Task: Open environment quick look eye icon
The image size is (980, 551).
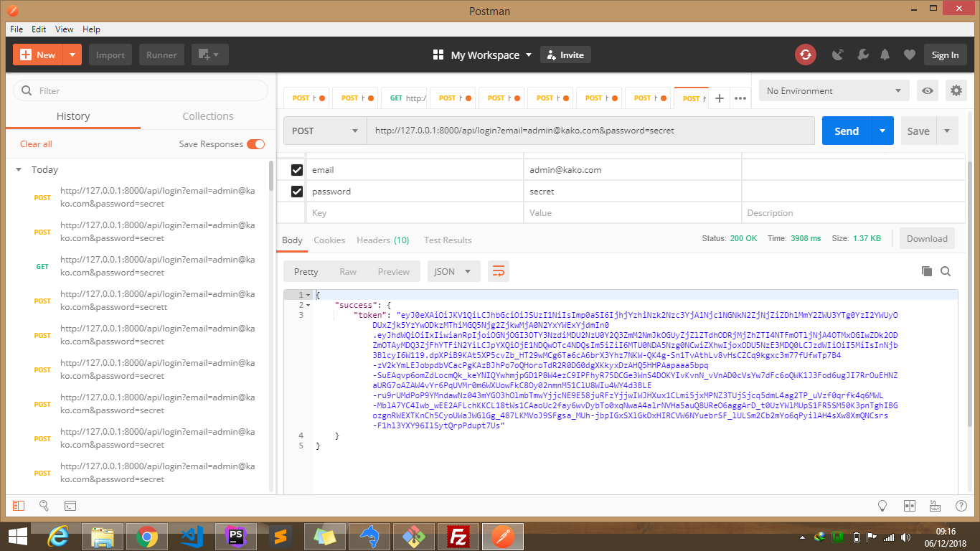Action: (x=928, y=91)
